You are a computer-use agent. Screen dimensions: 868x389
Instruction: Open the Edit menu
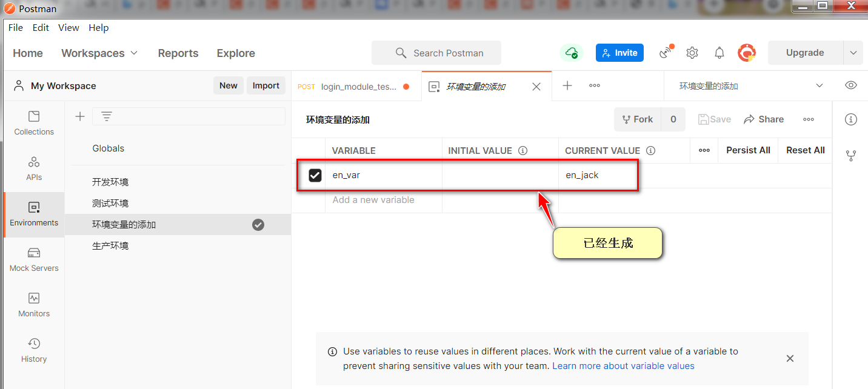pyautogui.click(x=41, y=28)
